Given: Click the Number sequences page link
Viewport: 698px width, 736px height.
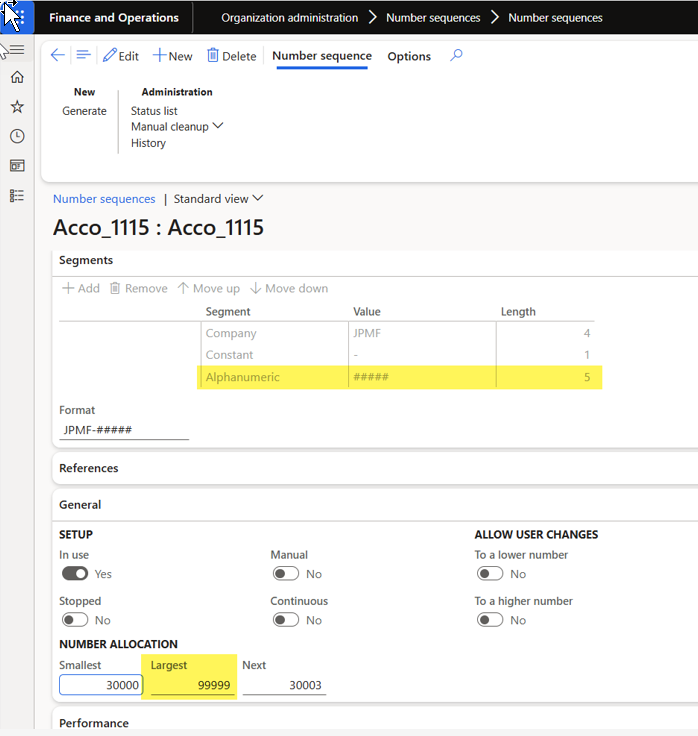Looking at the screenshot, I should 104,199.
